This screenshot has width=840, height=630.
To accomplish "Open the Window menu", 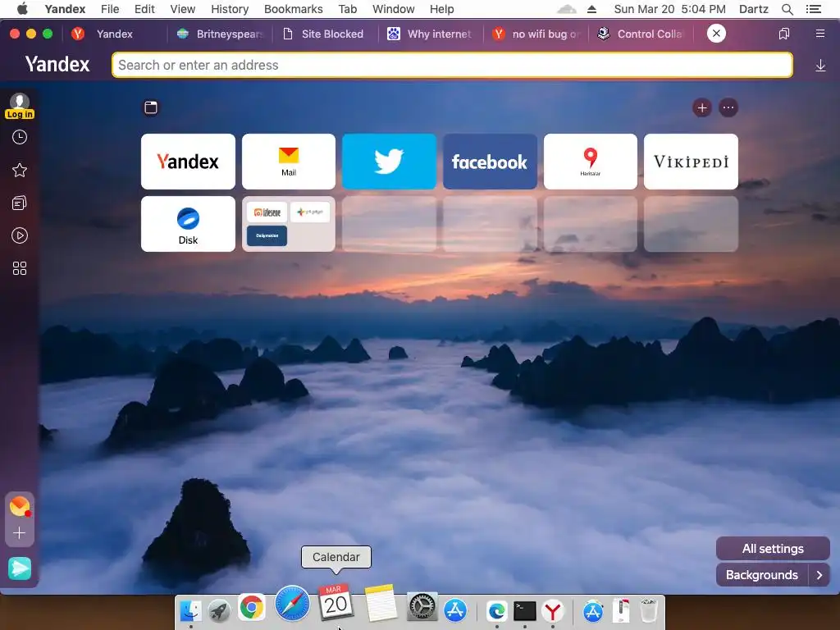I will pyautogui.click(x=394, y=9).
